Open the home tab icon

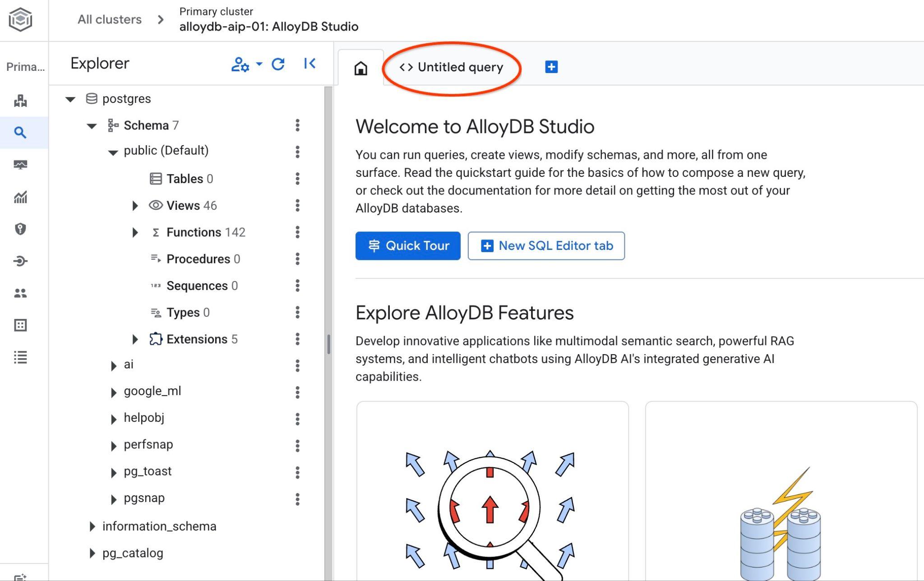[360, 68]
